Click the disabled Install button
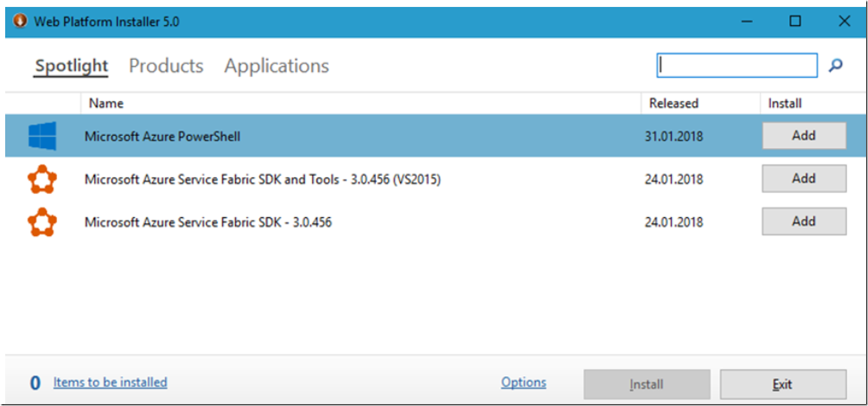 647,384
